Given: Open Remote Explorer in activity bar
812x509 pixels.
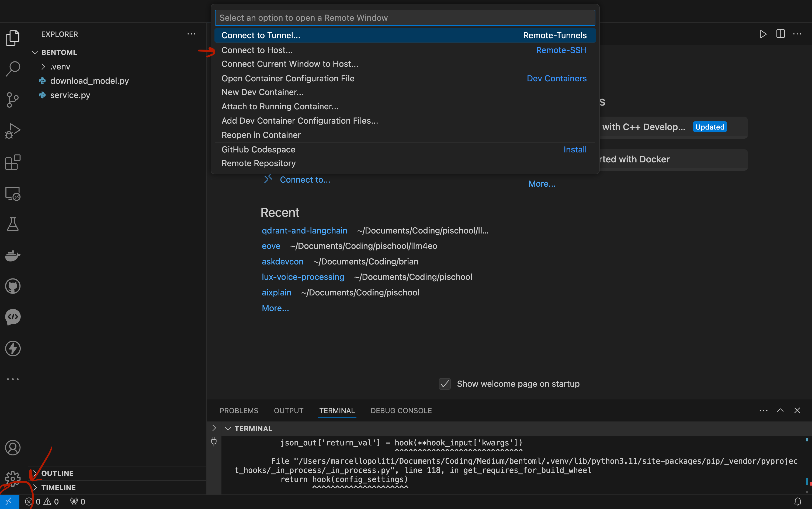Looking at the screenshot, I should pyautogui.click(x=13, y=194).
